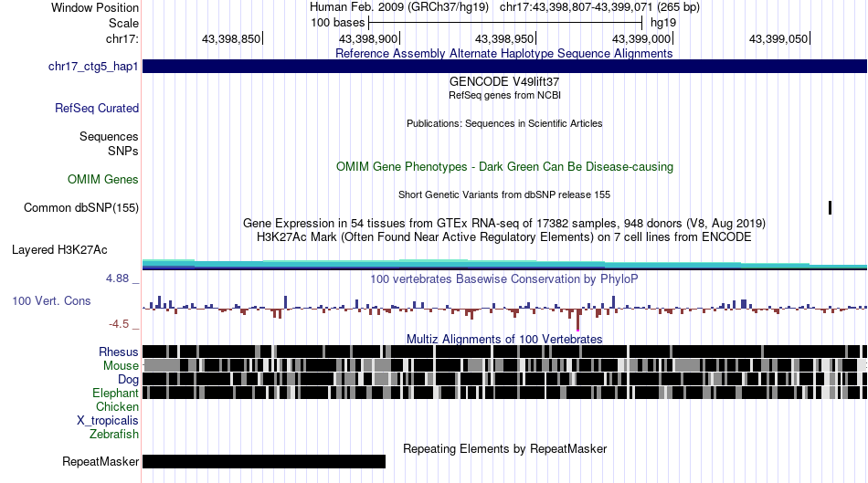Click Short Genetic Variants from dbSNP title

click(504, 194)
